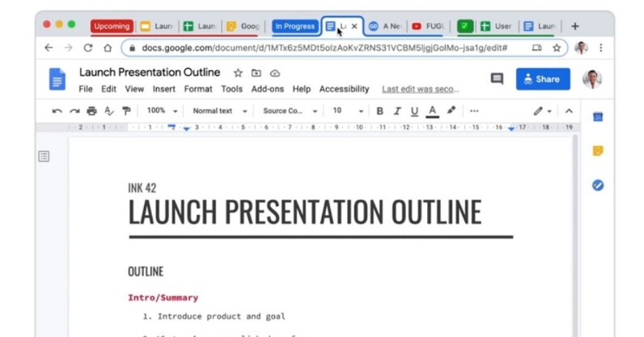
Task: Collapse the 'In Progress' tab group
Action: 294,26
